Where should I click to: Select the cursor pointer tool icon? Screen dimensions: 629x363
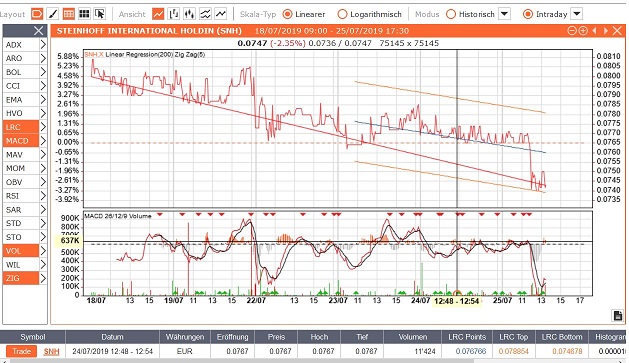coord(100,14)
